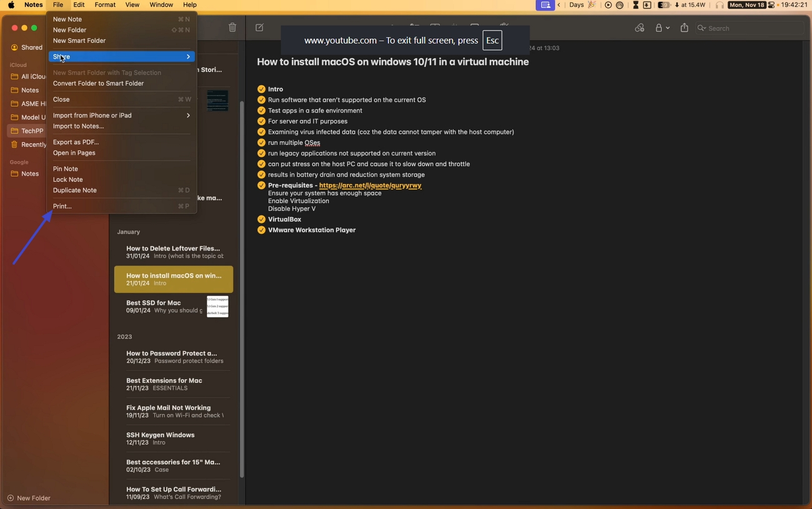Choose New Note from File menu
Screen dimensions: 812x509
122,19
